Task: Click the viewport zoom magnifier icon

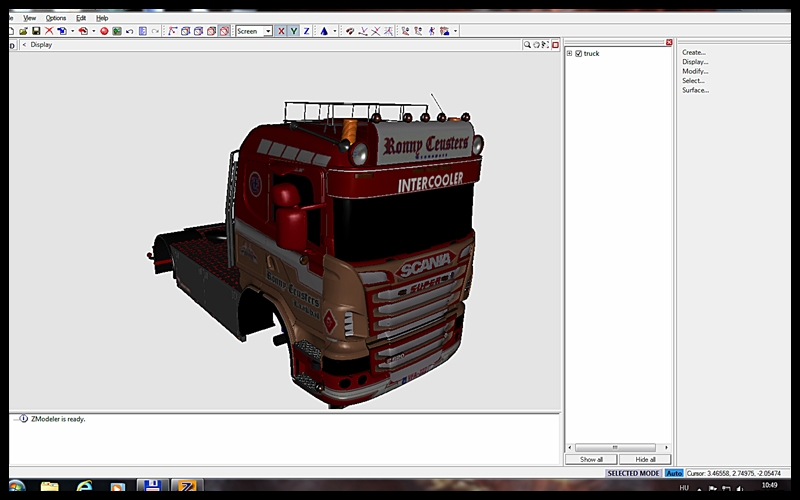Action: click(527, 45)
